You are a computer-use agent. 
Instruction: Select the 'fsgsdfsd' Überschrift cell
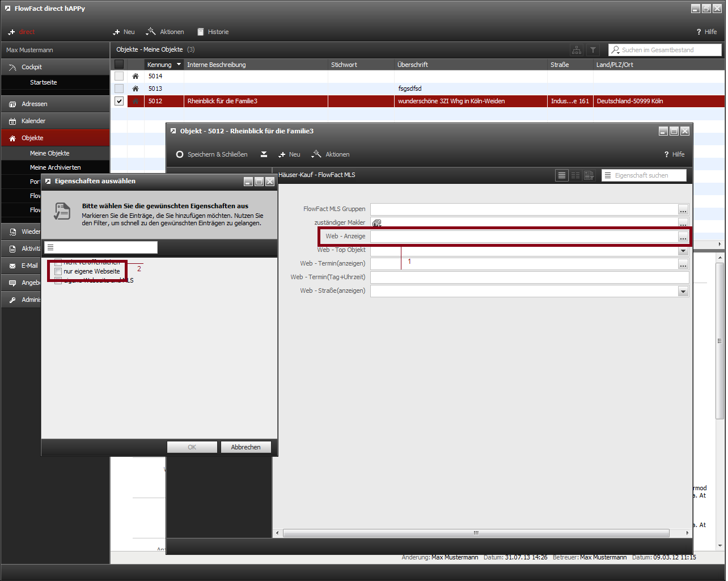click(x=472, y=89)
